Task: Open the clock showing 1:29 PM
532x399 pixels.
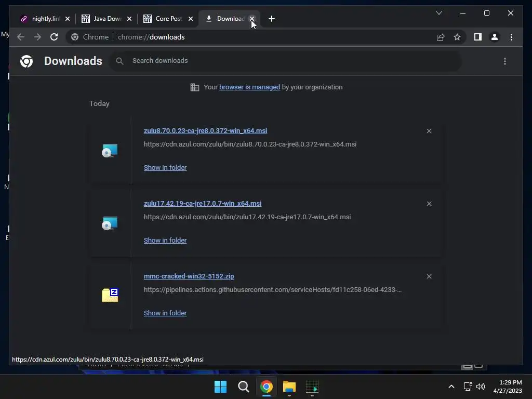Action: coord(507,387)
